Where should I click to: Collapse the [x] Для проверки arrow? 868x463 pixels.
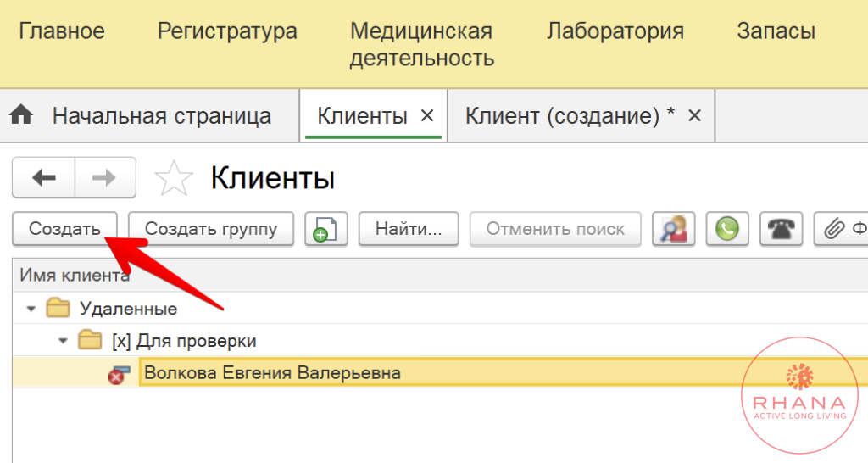click(63, 341)
